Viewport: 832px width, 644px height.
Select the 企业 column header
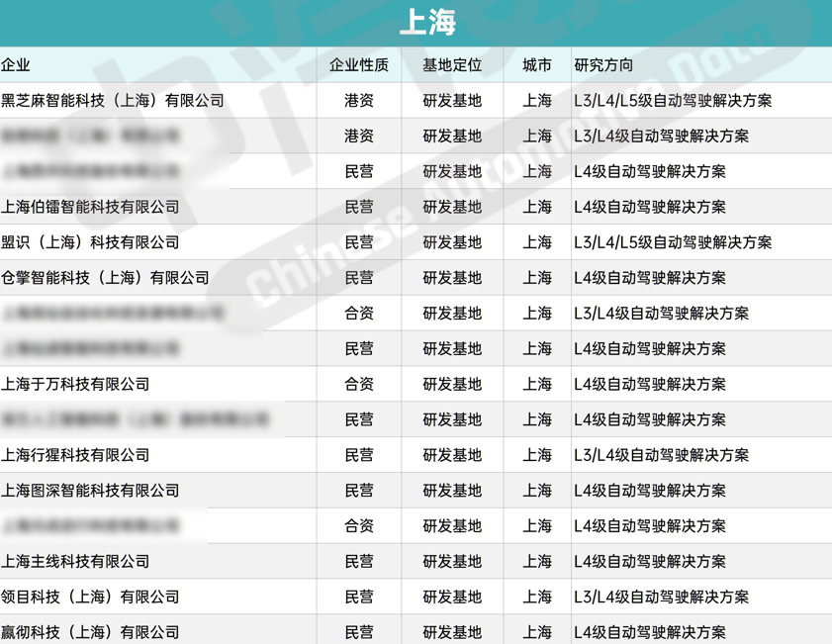(x=16, y=64)
